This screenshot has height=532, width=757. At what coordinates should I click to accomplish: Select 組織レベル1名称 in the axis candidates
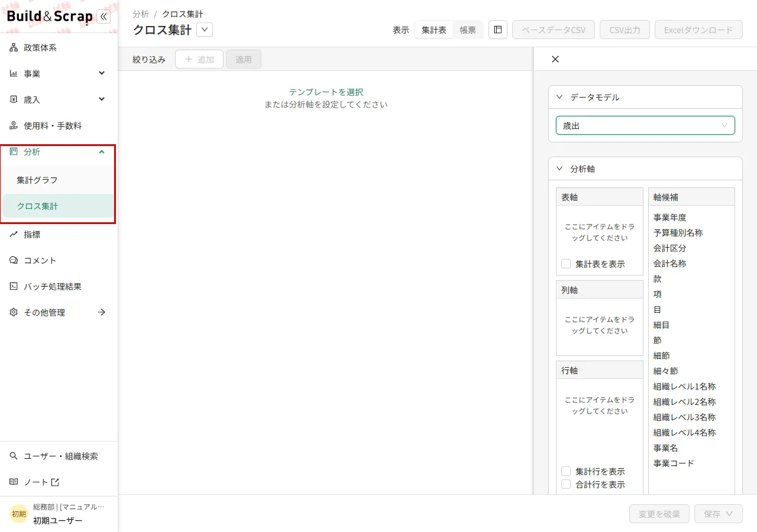point(685,387)
